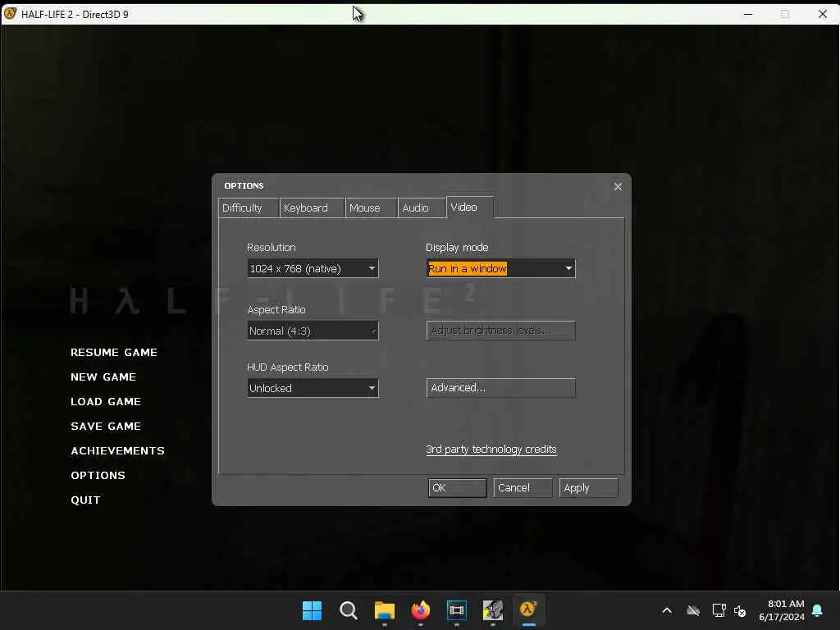Open taskbar Search icon
The image size is (840, 630).
click(x=348, y=610)
